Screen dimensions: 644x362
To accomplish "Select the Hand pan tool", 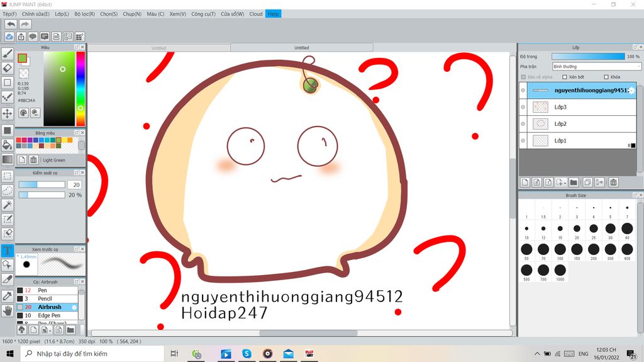I will [x=8, y=310].
